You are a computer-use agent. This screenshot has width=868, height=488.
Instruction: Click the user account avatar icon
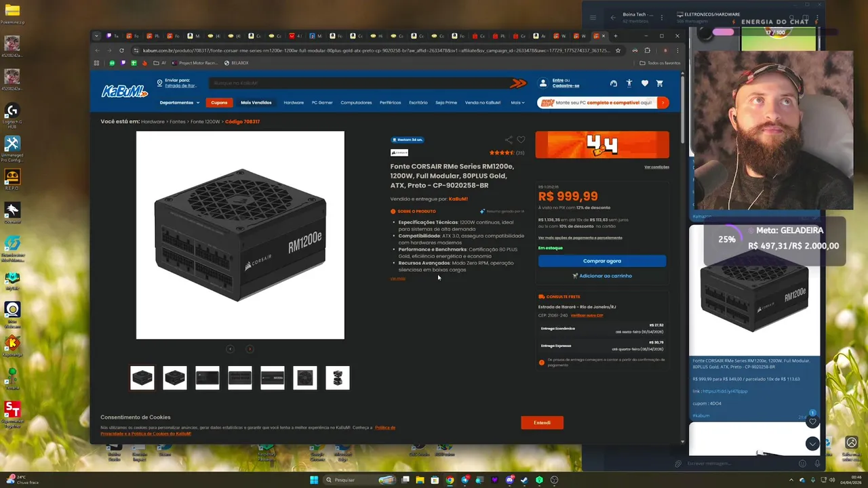coord(543,83)
